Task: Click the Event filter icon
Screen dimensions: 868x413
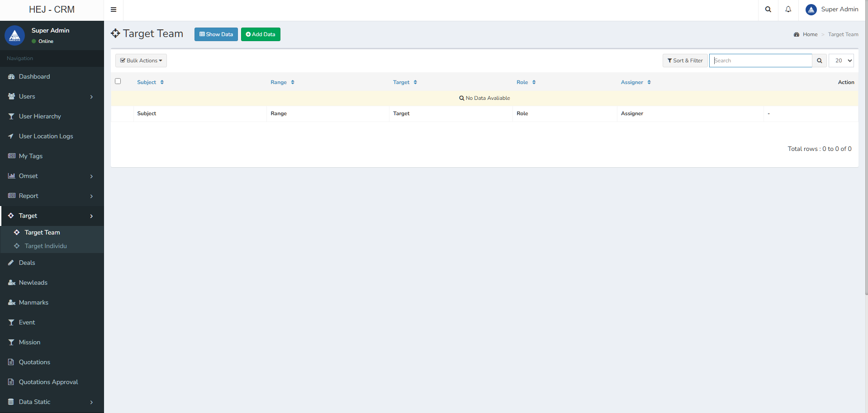Action: 11,323
